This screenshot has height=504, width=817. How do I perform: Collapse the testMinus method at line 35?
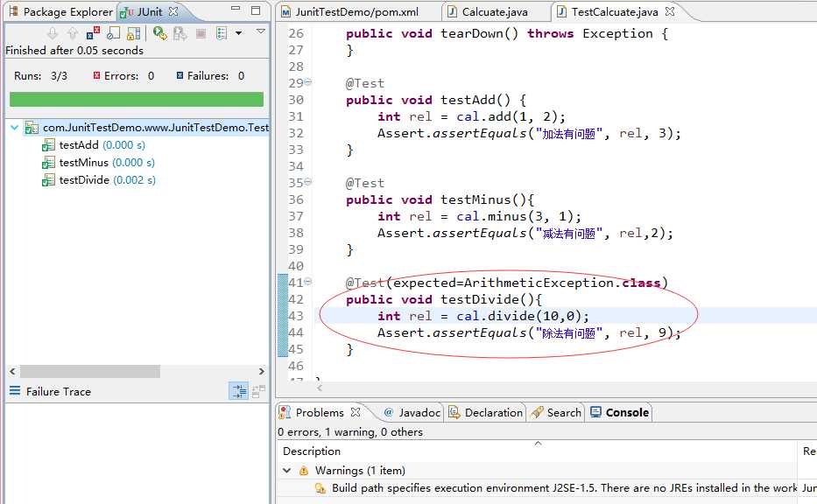[x=308, y=182]
